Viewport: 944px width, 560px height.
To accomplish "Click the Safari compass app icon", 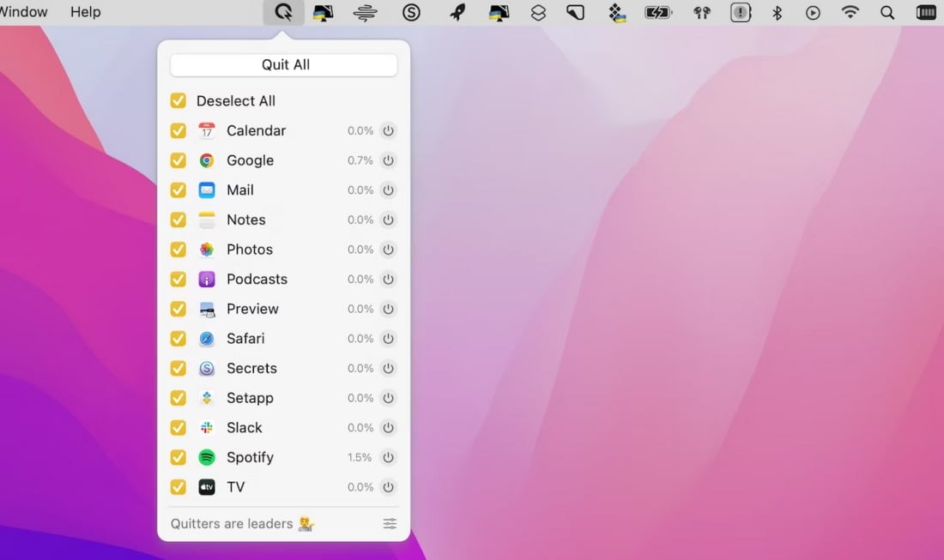I will coord(207,339).
